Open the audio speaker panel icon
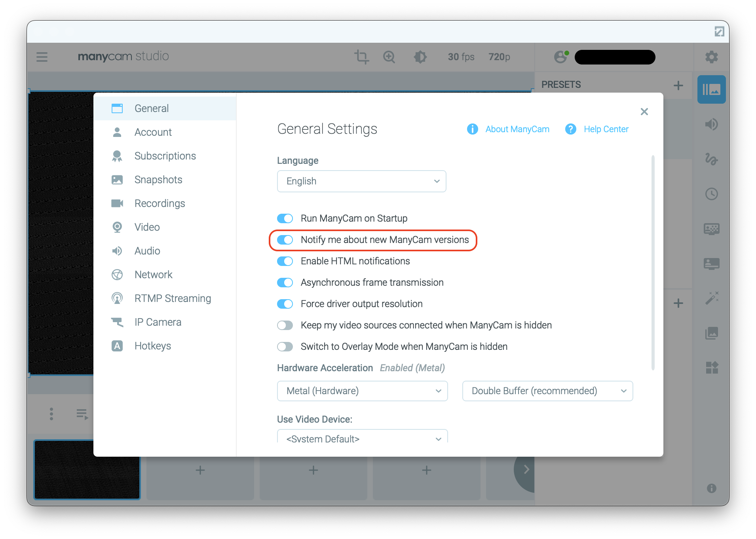 (712, 124)
